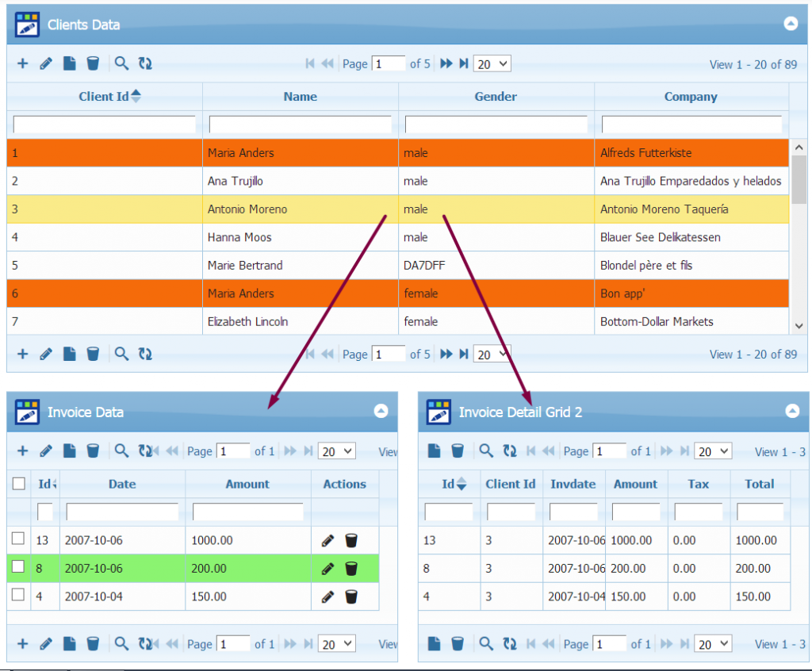Open search using magnifier in Clients Data top toolbar
The image size is (812, 671).
point(121,63)
